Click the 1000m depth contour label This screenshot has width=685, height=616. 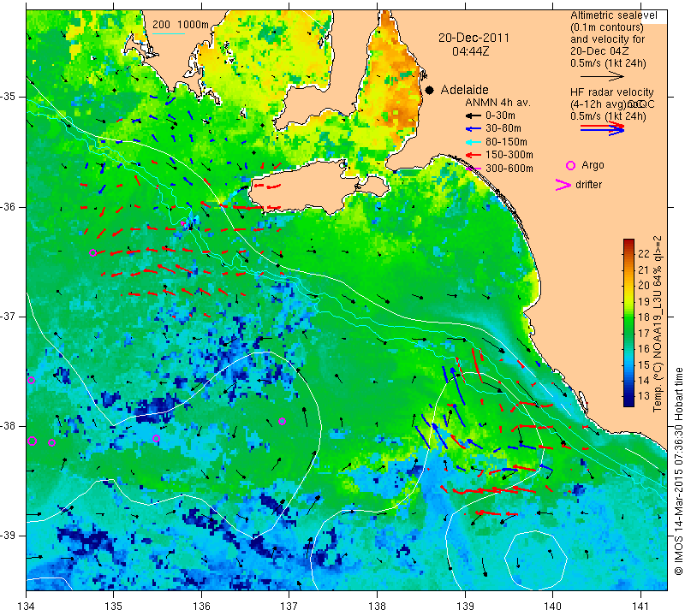tap(193, 25)
